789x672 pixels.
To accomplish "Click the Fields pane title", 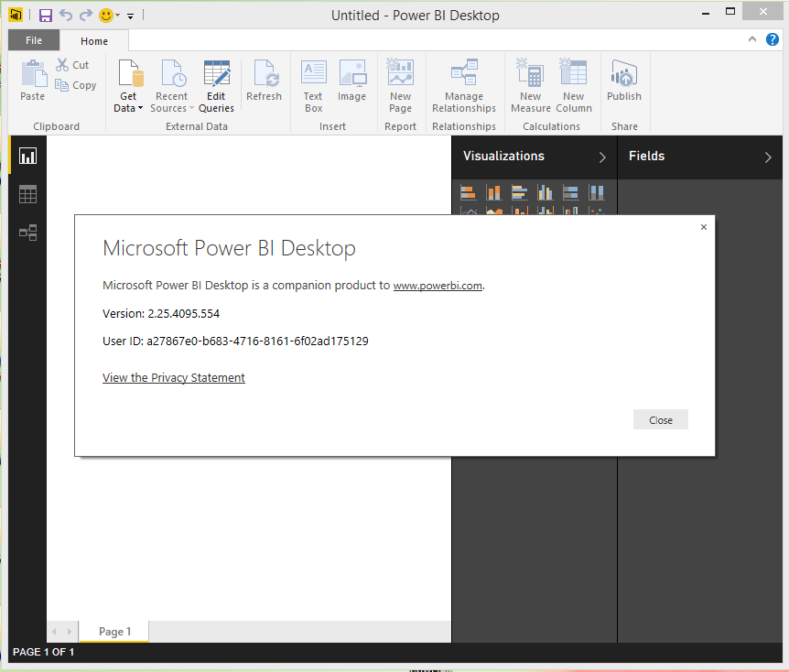I will 646,156.
